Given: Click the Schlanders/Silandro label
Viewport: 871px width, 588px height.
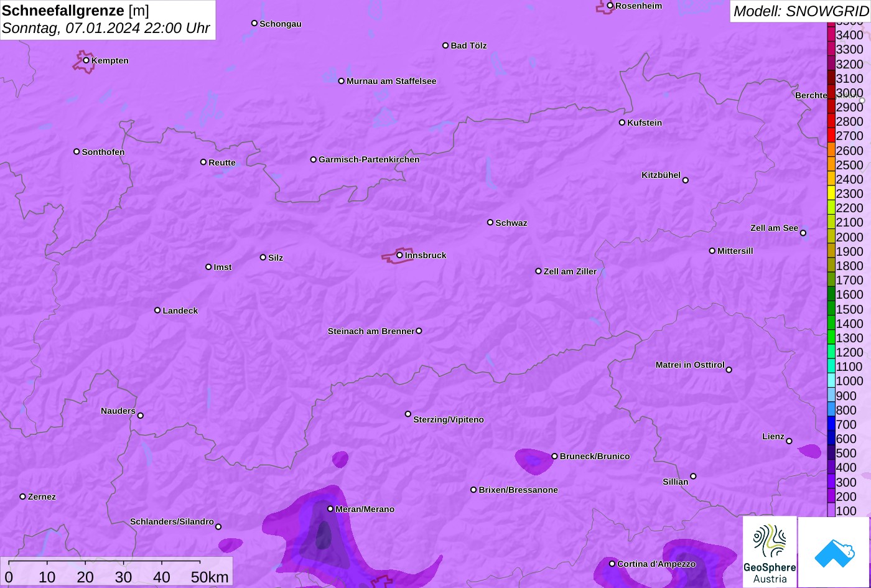Looking at the screenshot, I should click(x=172, y=522).
